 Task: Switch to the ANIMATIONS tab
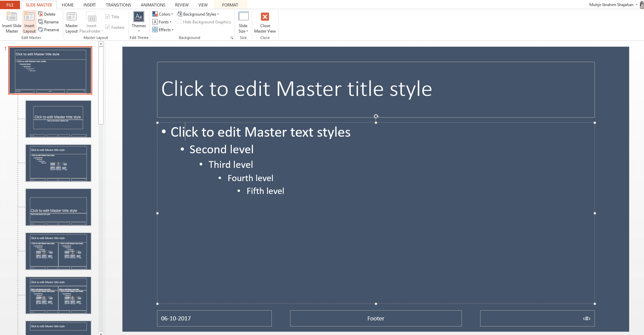pos(153,5)
